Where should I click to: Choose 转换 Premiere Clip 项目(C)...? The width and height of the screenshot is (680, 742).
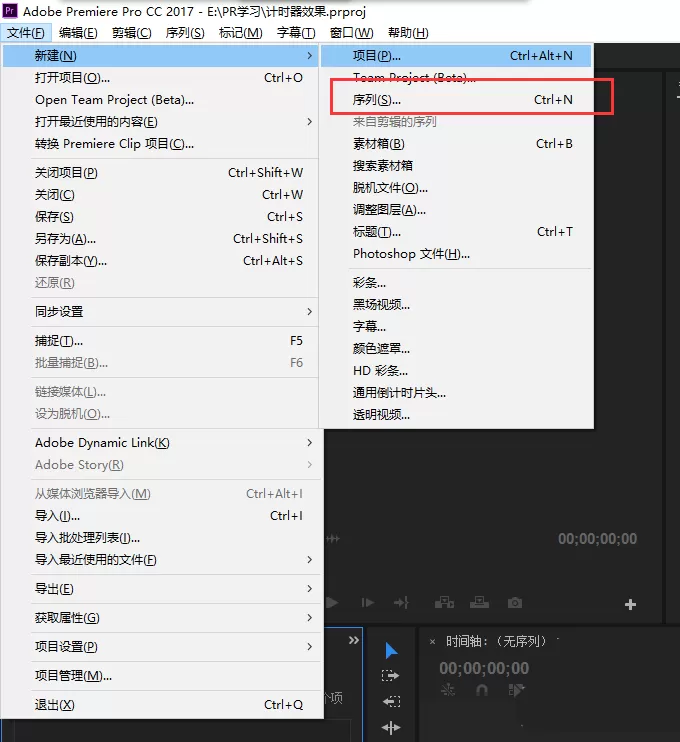click(x=161, y=143)
